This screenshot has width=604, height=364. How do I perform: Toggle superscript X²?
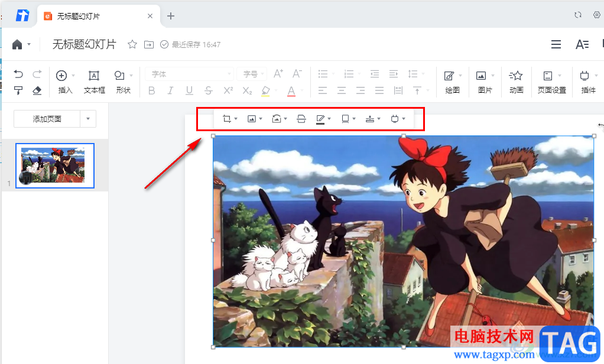click(228, 90)
